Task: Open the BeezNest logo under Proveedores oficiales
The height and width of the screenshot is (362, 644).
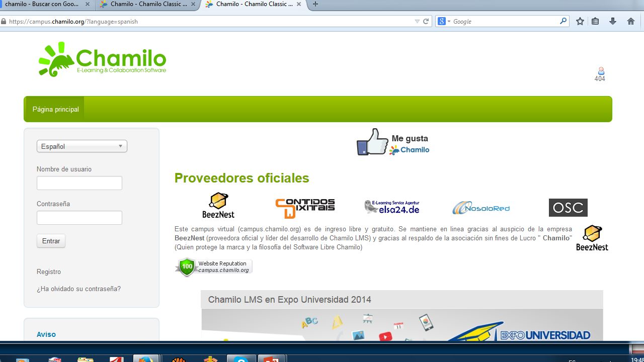Action: click(x=218, y=205)
